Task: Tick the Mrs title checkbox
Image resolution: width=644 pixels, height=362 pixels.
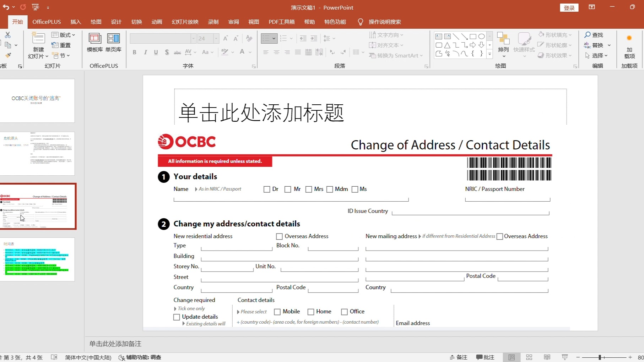Action: [309, 189]
